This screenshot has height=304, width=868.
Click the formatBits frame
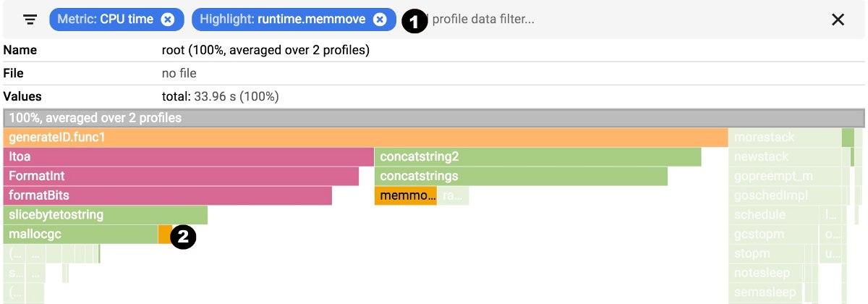(x=168, y=196)
